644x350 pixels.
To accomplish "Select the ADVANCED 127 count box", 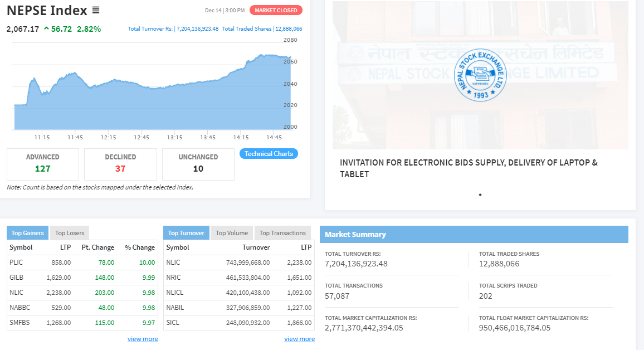I will point(43,164).
